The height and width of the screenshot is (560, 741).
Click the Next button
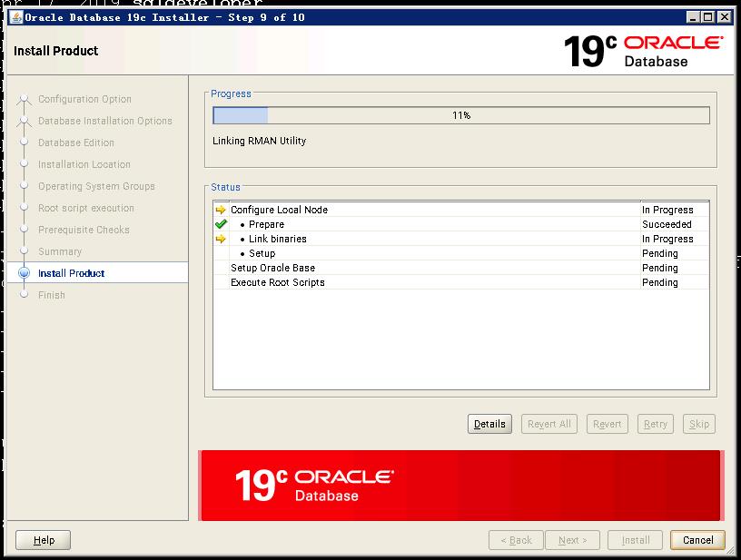tap(572, 540)
